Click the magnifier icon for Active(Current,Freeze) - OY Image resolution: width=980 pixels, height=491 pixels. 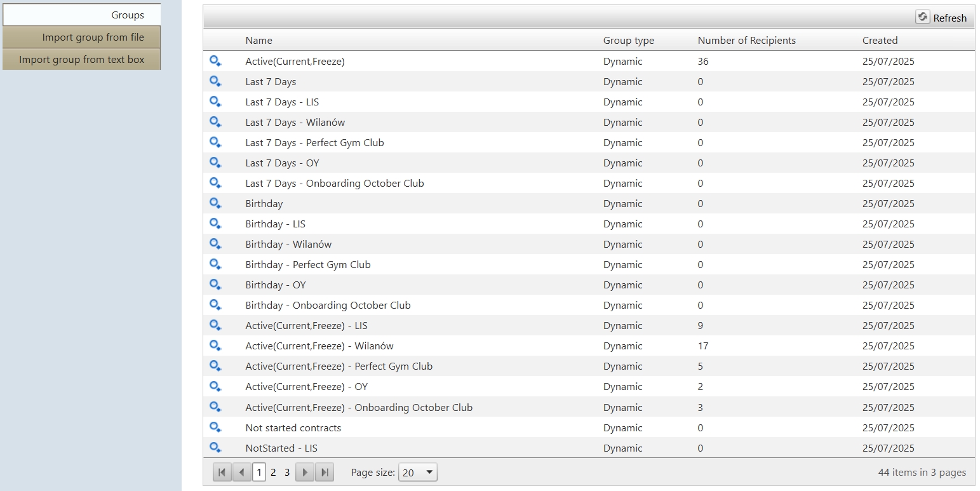pos(215,386)
